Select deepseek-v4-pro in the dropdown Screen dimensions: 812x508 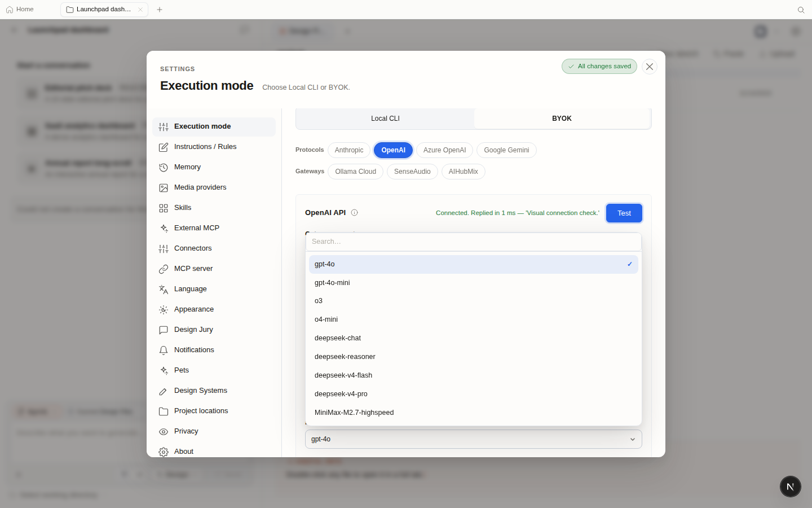tap(474, 394)
